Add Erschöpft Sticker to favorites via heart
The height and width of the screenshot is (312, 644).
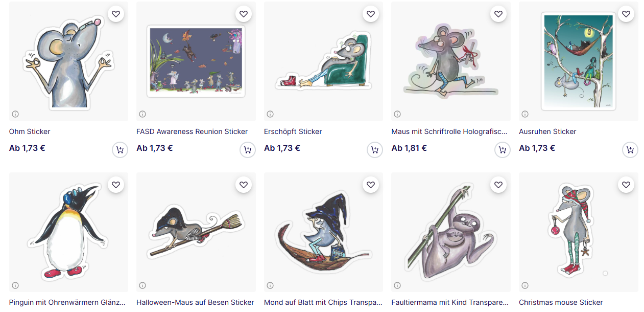tap(371, 14)
